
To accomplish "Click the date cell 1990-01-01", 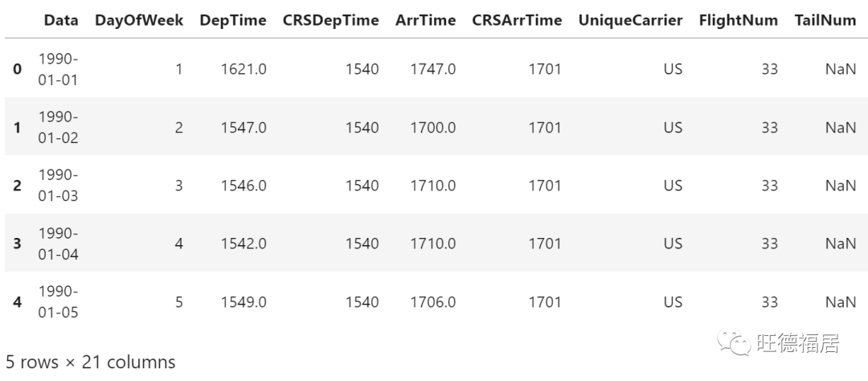I will [x=58, y=69].
